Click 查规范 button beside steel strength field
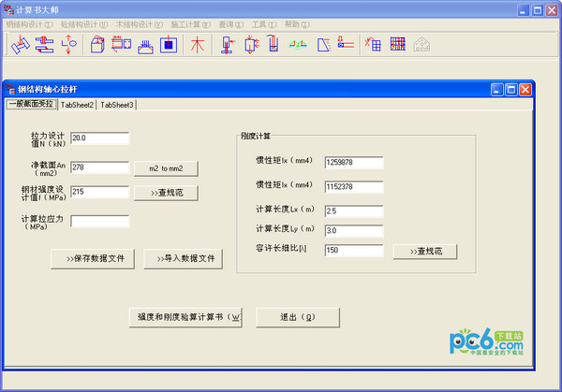562x392 pixels. tap(166, 193)
